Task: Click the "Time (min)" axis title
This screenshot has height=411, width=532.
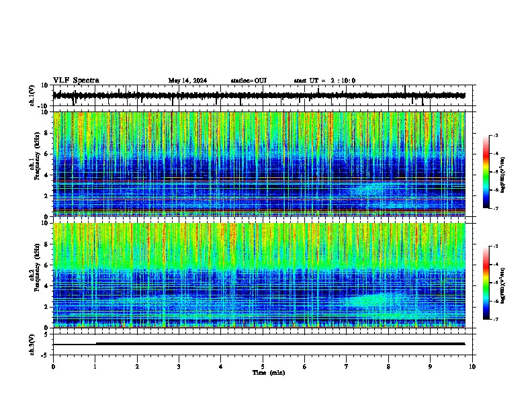Action: point(269,373)
